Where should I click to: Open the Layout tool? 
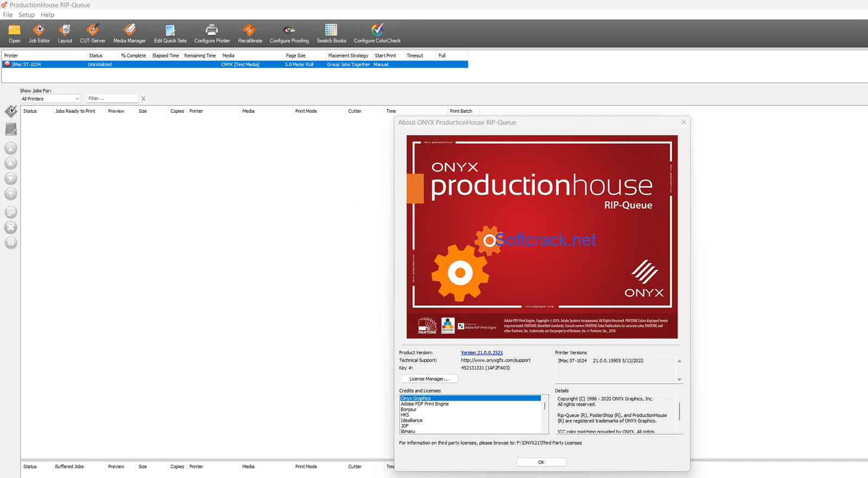(65, 33)
